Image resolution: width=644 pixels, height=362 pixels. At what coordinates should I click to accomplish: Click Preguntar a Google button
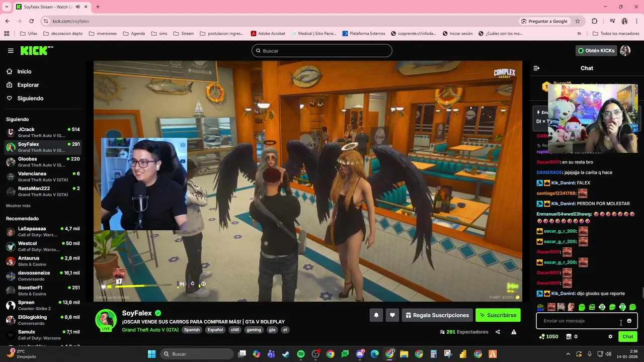544,21
